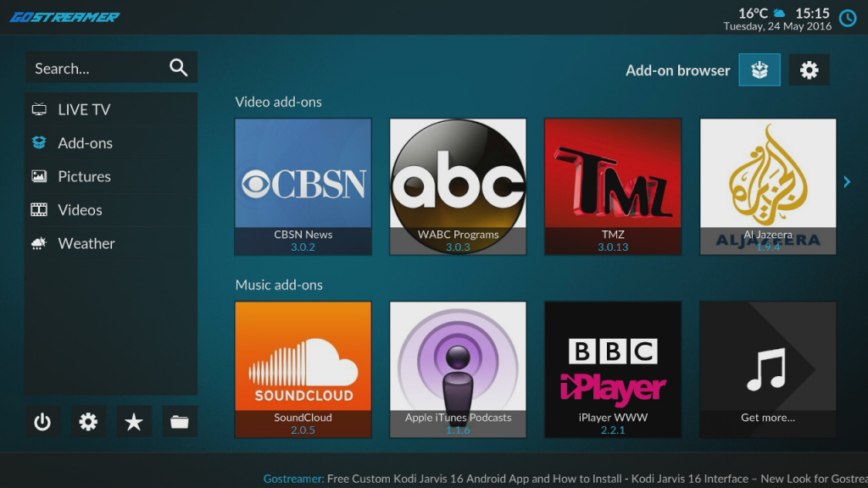Select LIVE TV menu item
The width and height of the screenshot is (868, 488).
coord(111,109)
